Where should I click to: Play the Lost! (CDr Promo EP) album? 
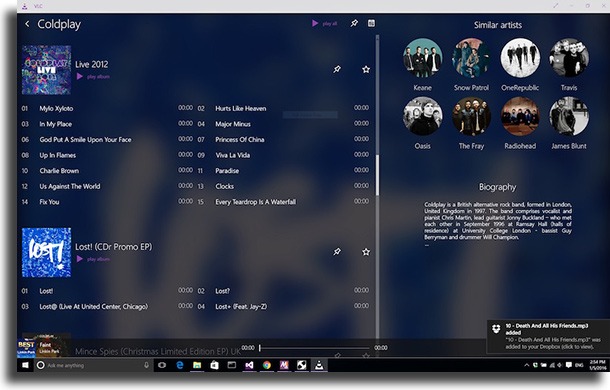[93, 259]
